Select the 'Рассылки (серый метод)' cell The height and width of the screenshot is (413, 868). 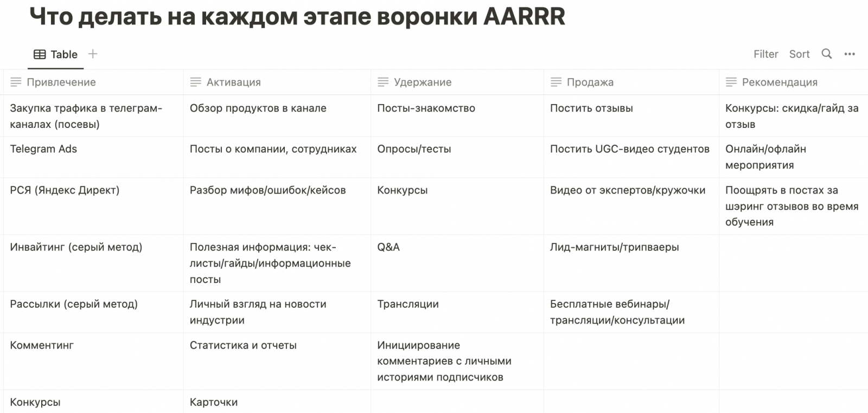click(93, 312)
